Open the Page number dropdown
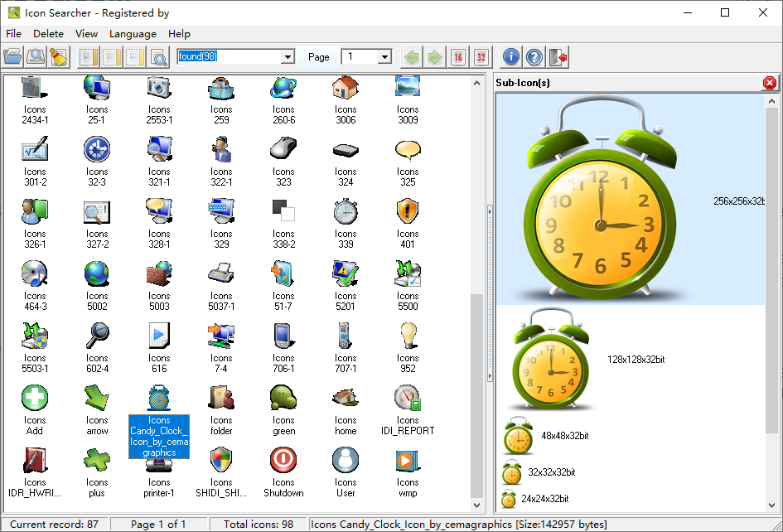 (384, 57)
